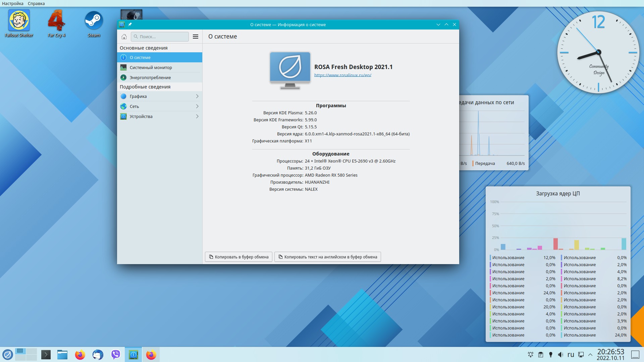Viewport: 644px width, 362px height.
Task: Open the rosalinux.ru website link
Action: tap(342, 75)
